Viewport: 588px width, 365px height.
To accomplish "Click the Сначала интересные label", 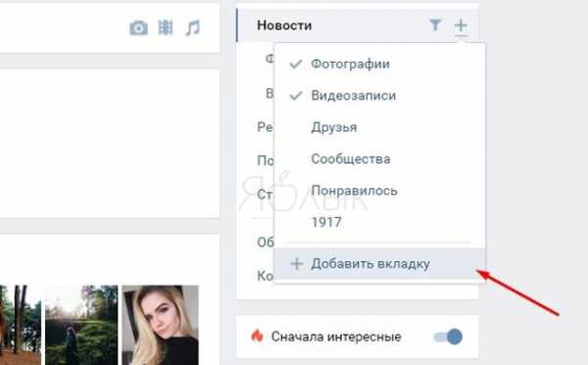I will pyautogui.click(x=336, y=337).
